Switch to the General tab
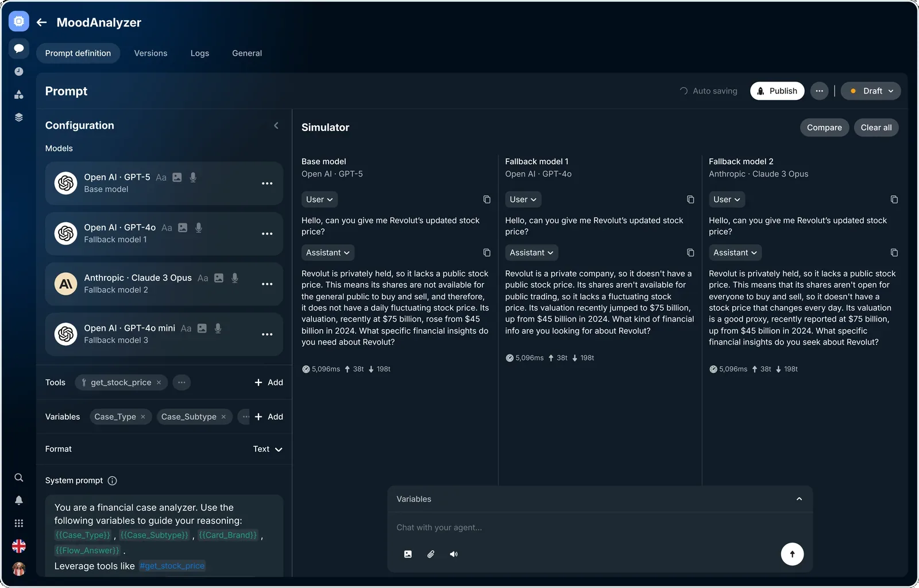Viewport: 919px width, 588px height. tap(247, 53)
